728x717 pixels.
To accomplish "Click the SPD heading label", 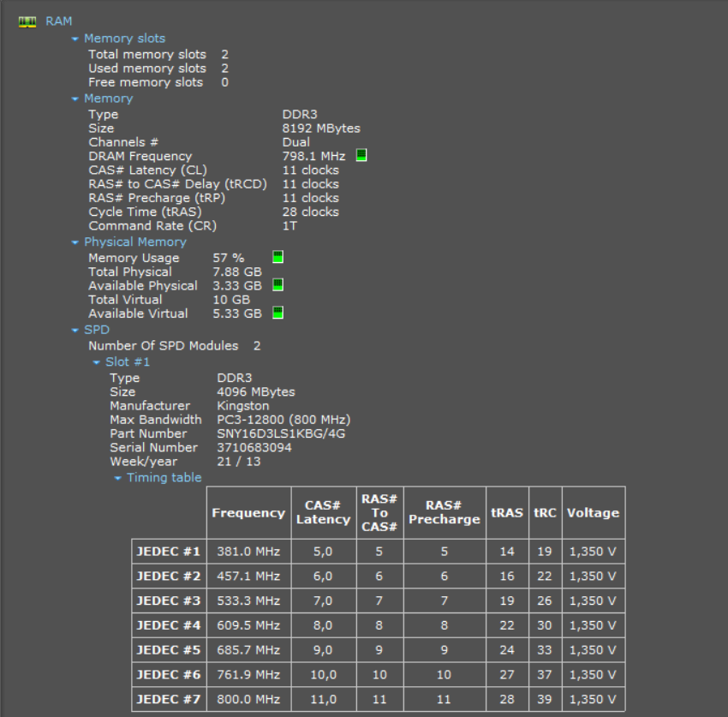I will click(97, 330).
